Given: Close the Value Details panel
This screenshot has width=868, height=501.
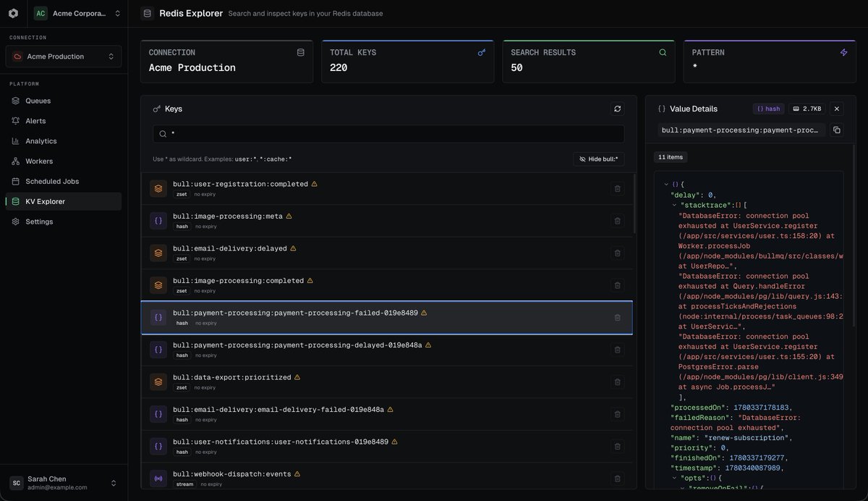Looking at the screenshot, I should pyautogui.click(x=837, y=109).
